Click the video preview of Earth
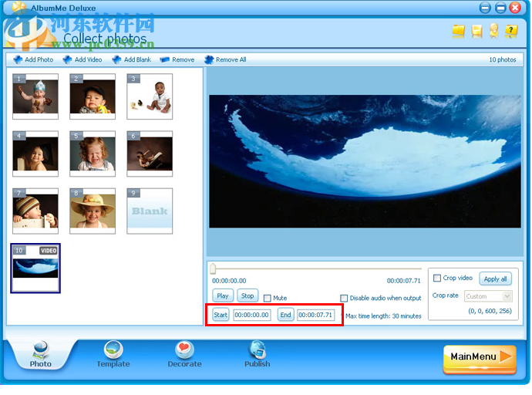This screenshot has height=395, width=532. coord(365,161)
